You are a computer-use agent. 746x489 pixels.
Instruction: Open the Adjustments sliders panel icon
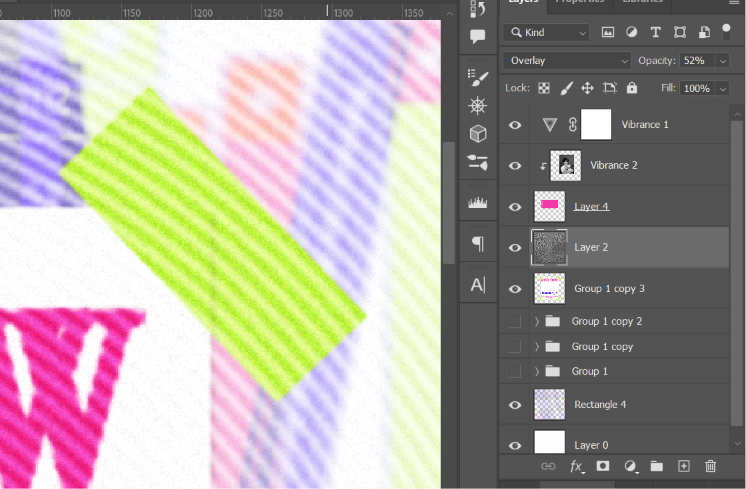[478, 162]
